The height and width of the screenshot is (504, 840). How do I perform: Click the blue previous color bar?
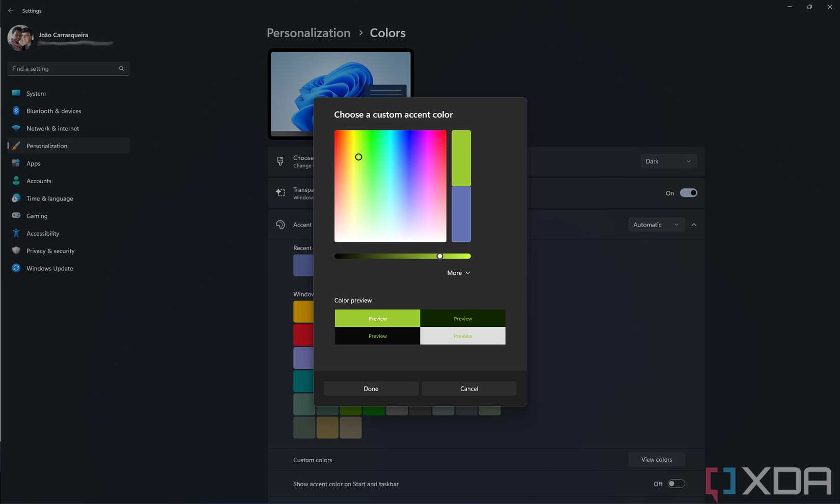coord(461,214)
